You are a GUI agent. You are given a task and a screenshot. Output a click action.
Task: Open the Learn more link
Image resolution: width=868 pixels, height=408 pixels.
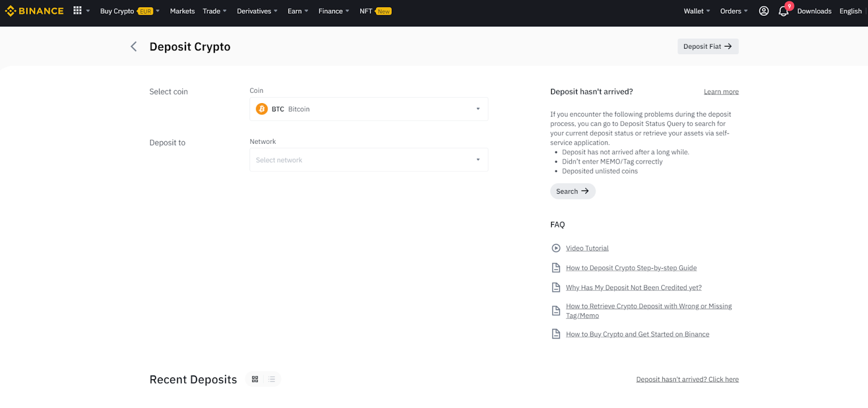tap(721, 92)
